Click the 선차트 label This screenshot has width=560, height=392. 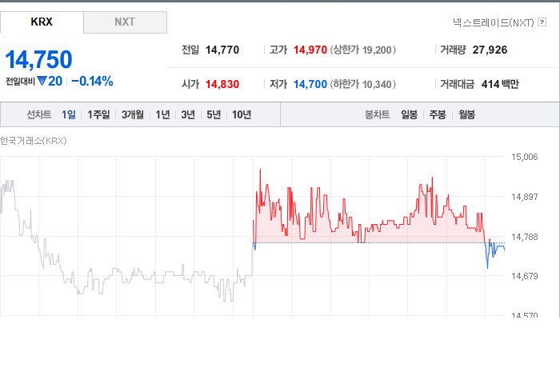point(39,114)
